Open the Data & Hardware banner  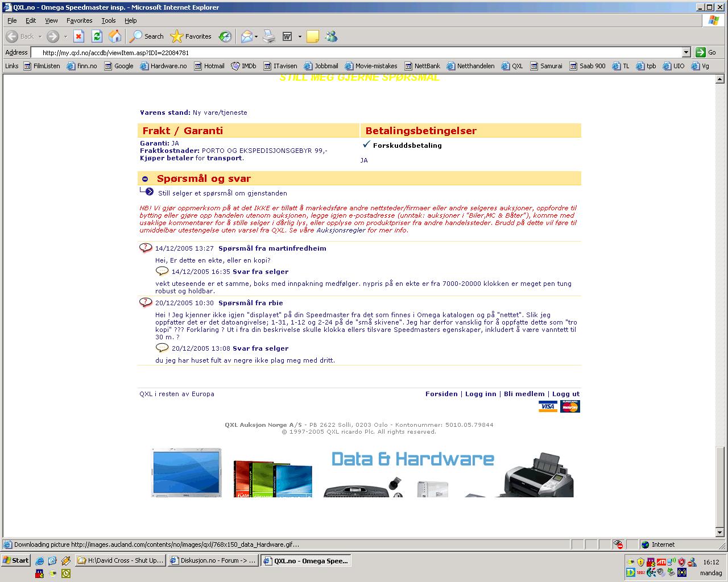(363, 472)
